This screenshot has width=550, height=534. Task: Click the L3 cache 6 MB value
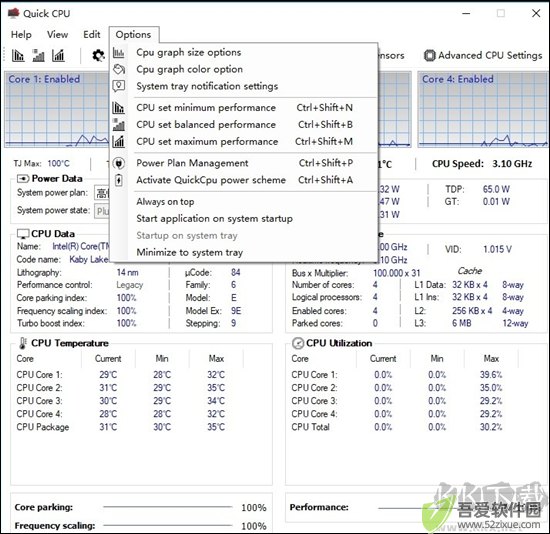pyautogui.click(x=462, y=323)
